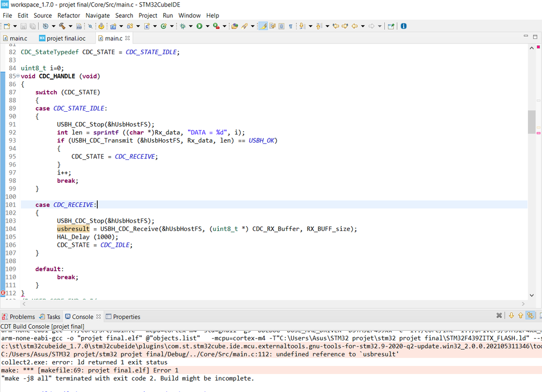Click the Back navigation arrow
The height and width of the screenshot is (392, 542).
point(354,26)
